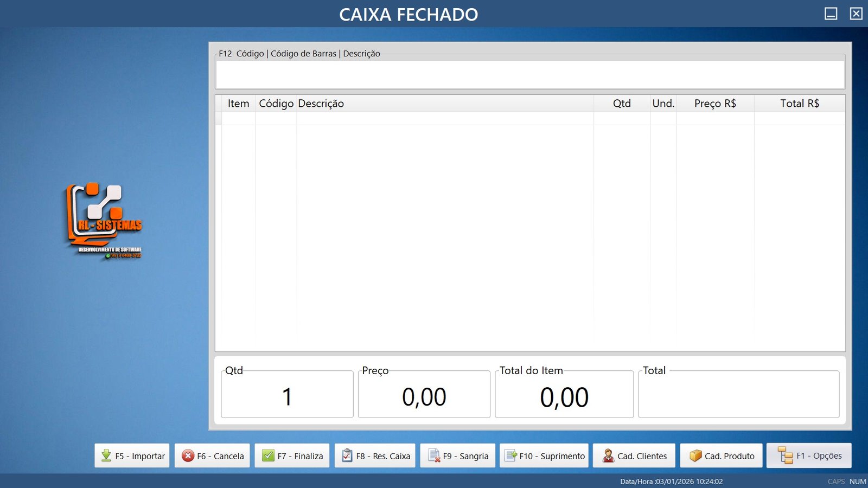Click the RL-Sistemas logo
The width and height of the screenshot is (868, 488).
[x=104, y=221]
